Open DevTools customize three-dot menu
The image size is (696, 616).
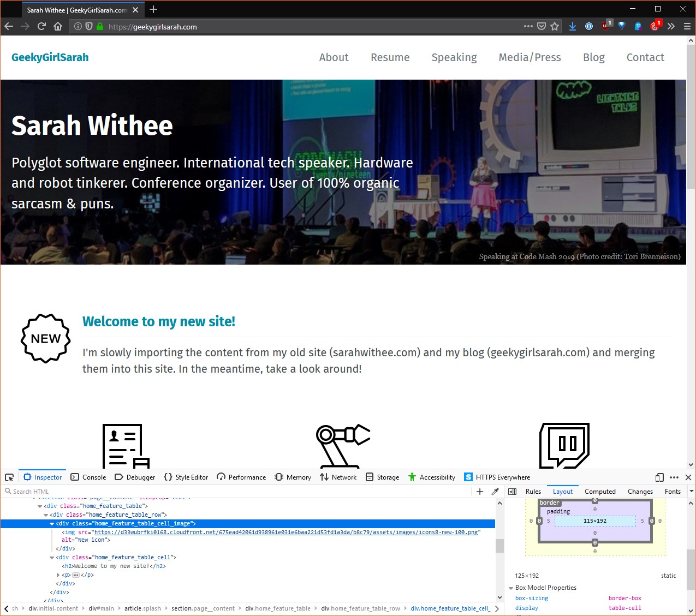pos(674,477)
